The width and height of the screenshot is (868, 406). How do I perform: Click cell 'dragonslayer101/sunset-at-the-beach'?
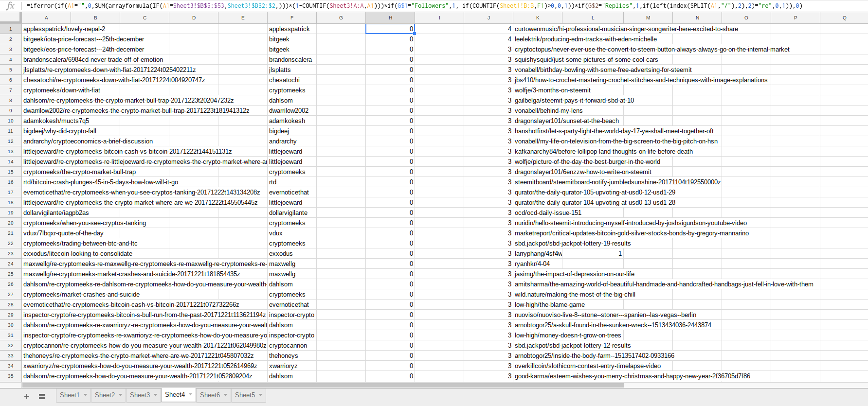[x=567, y=121]
